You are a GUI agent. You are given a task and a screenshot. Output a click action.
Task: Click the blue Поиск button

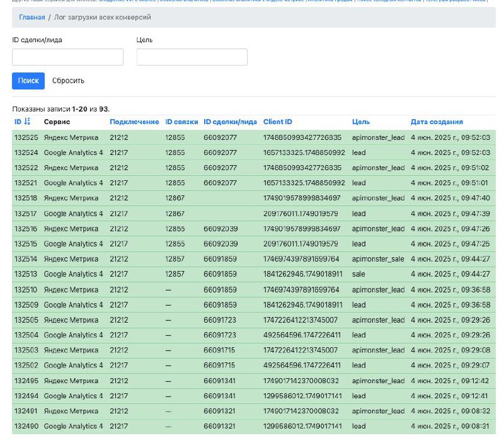28,81
